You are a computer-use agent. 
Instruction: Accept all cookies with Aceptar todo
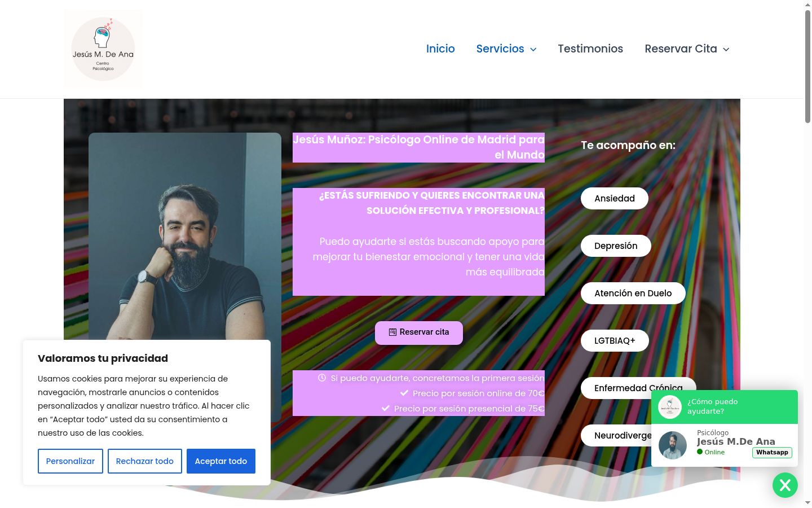click(x=221, y=461)
